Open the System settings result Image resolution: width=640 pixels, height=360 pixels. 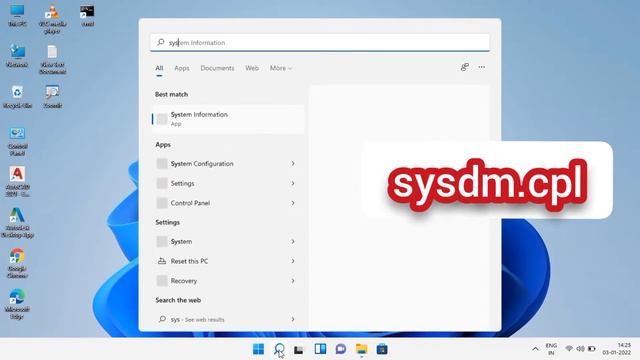click(220, 242)
